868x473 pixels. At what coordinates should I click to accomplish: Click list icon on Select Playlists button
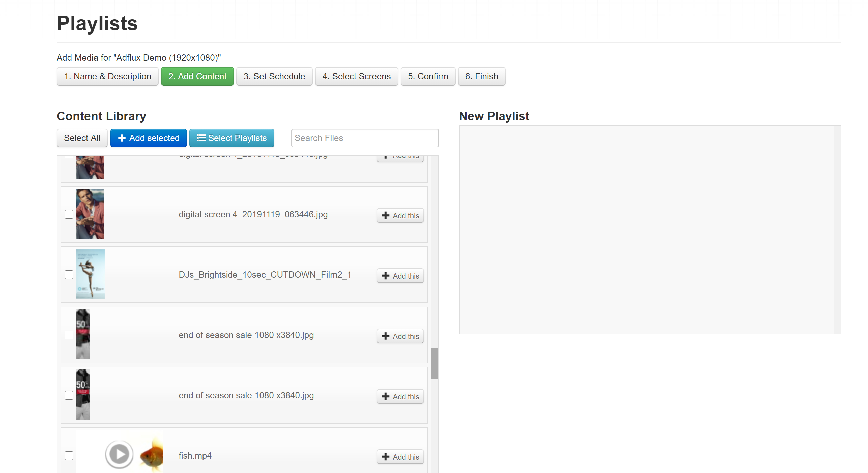pos(201,138)
